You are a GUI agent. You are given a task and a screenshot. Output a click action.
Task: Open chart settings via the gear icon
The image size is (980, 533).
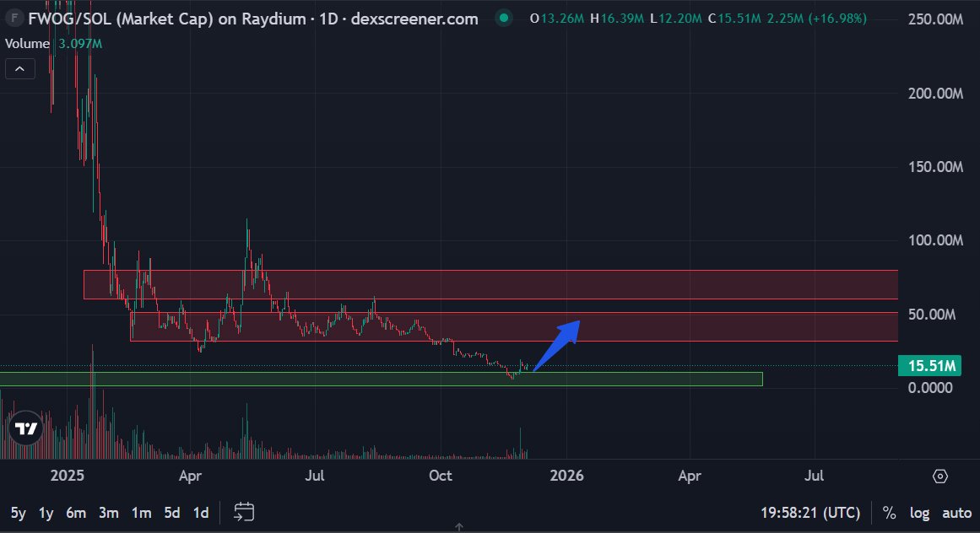940,476
